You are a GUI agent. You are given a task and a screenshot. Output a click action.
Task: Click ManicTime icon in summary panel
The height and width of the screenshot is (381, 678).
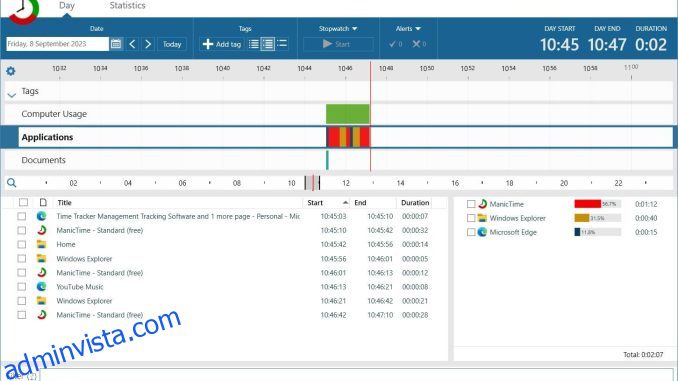point(483,204)
